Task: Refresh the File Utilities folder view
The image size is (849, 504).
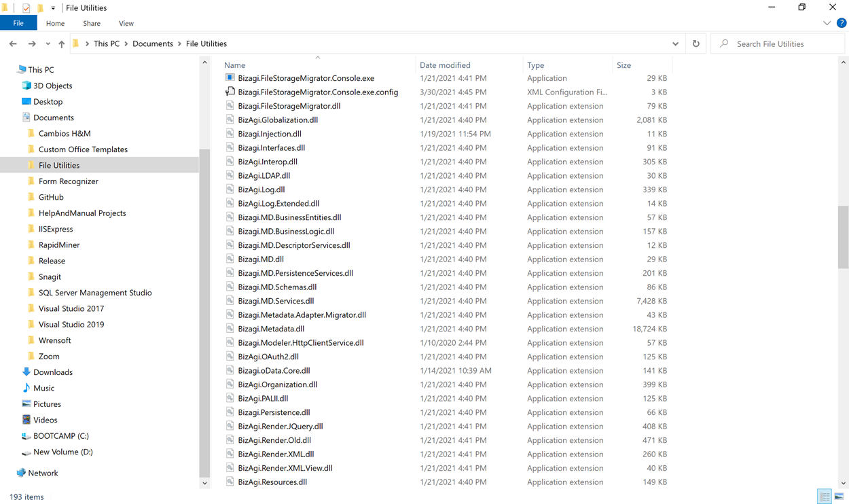Action: click(x=696, y=43)
